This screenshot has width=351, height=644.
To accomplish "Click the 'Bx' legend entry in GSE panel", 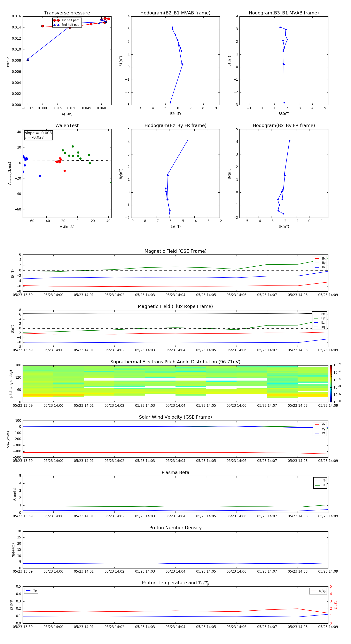I will tap(320, 259).
